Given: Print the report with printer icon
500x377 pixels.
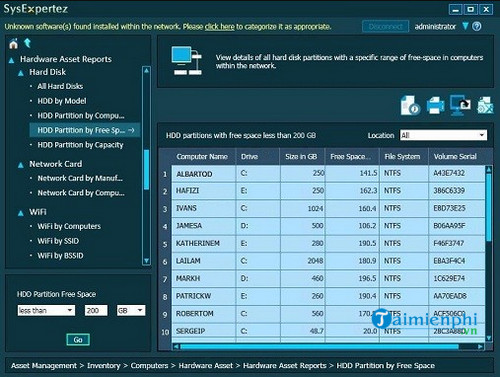Looking at the screenshot, I should pos(435,105).
